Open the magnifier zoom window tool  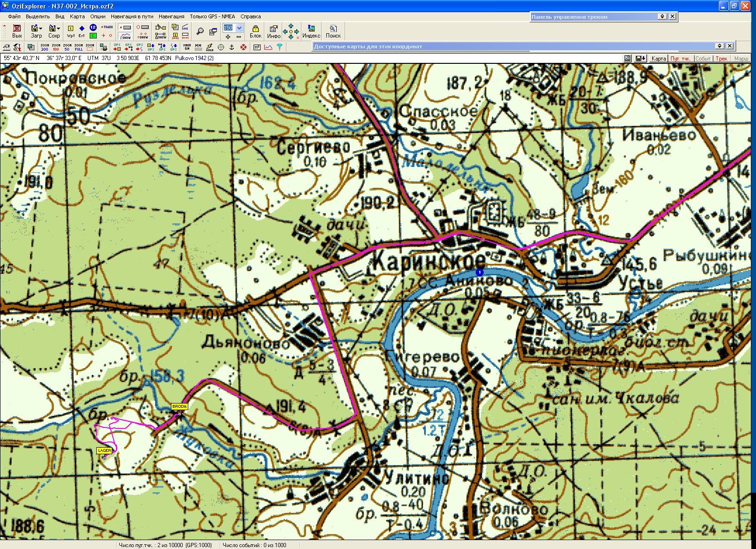click(x=200, y=31)
